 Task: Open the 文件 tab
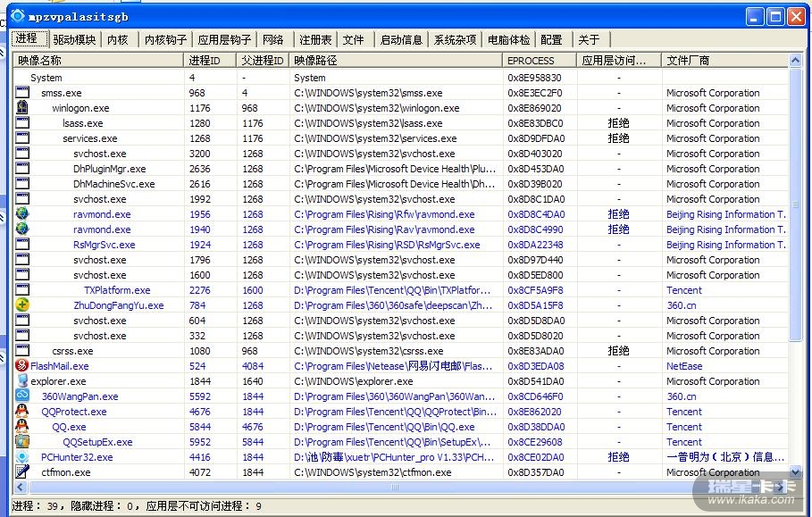pos(354,39)
